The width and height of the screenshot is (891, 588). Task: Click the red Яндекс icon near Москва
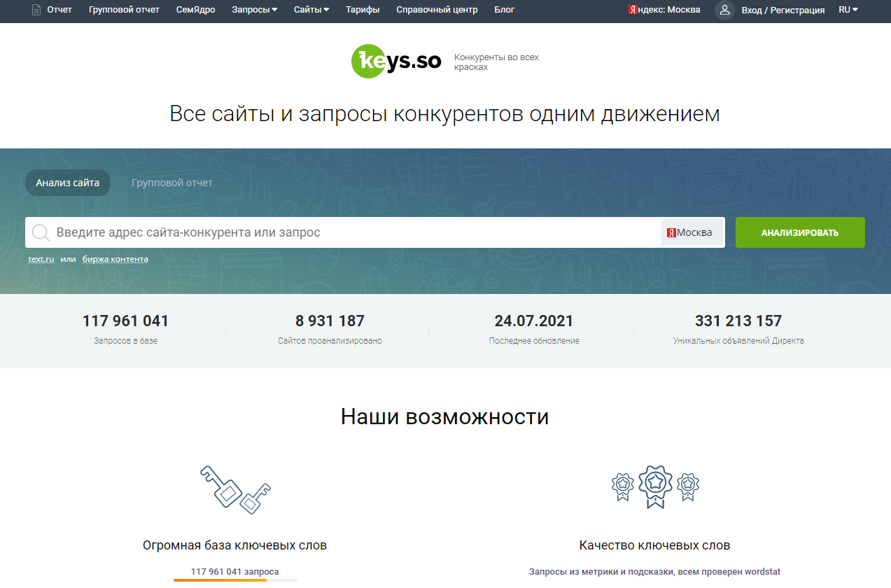(631, 10)
